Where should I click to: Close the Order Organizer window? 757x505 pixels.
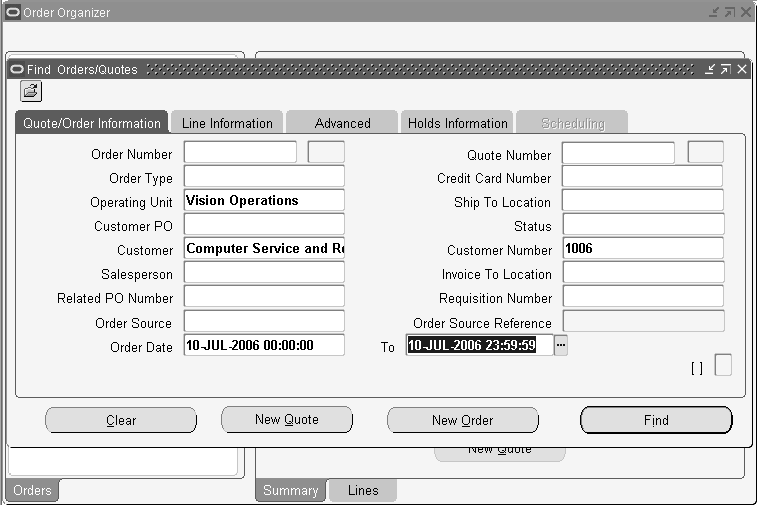point(746,12)
